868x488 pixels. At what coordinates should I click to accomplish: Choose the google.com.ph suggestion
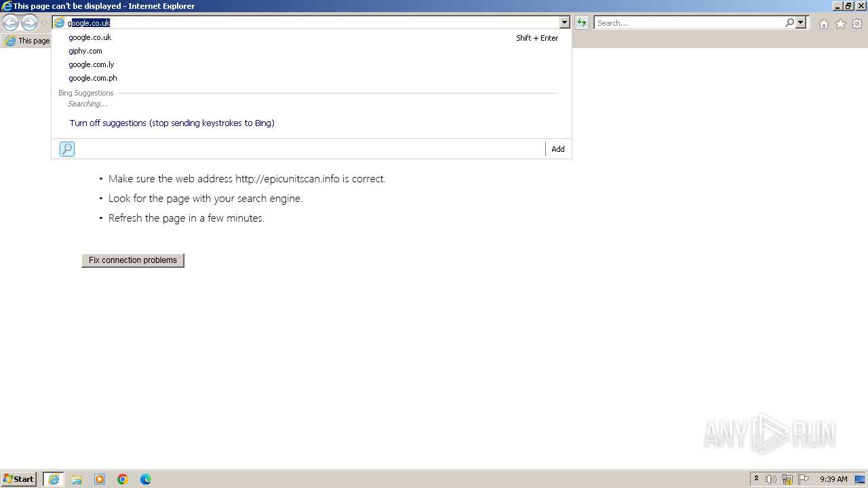point(311,78)
